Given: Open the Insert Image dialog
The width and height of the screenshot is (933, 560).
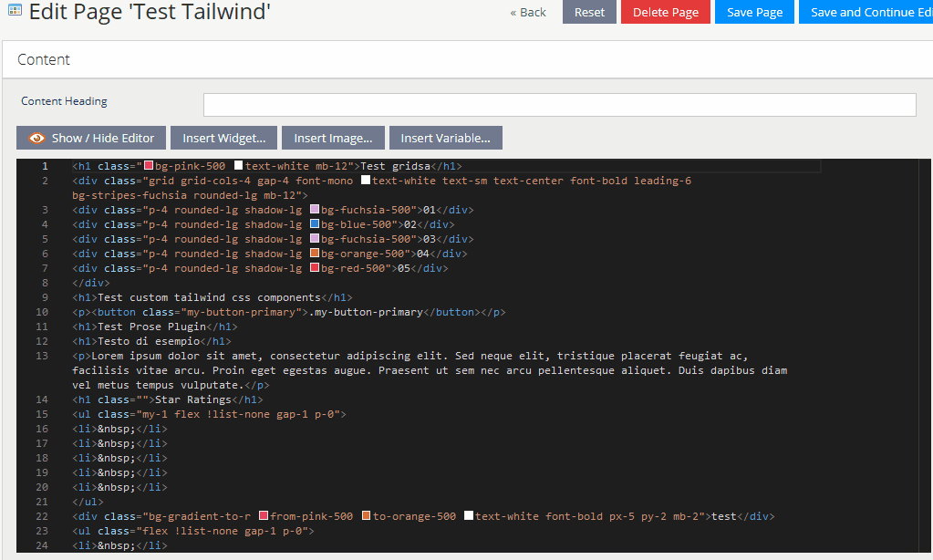Looking at the screenshot, I should pos(333,138).
